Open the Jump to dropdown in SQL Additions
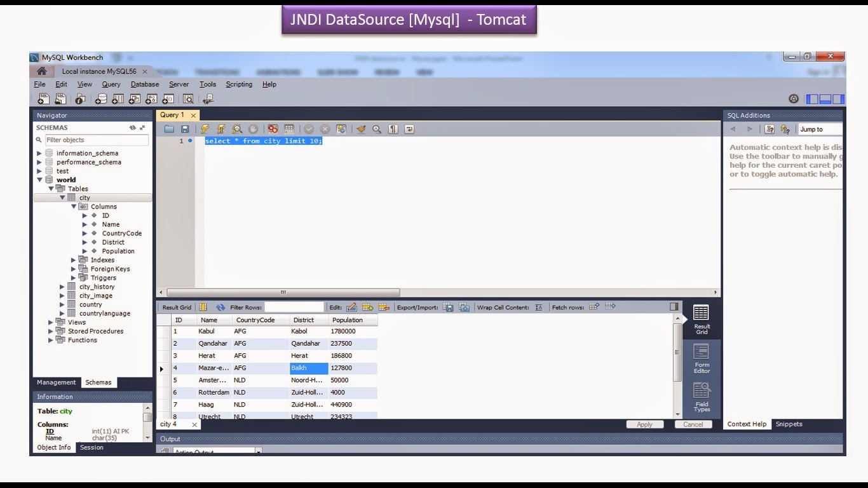This screenshot has width=868, height=488. pos(820,129)
